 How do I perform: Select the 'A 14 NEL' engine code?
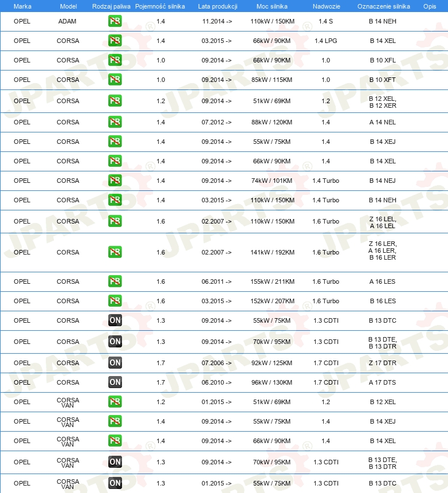383,122
